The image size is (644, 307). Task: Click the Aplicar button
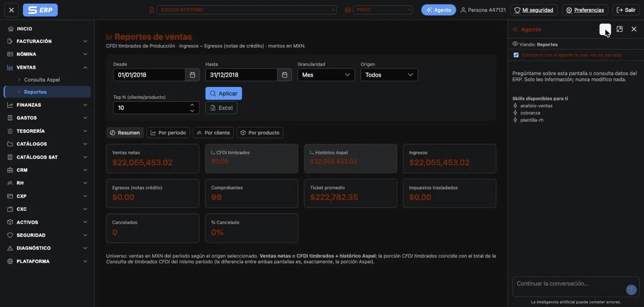(224, 94)
